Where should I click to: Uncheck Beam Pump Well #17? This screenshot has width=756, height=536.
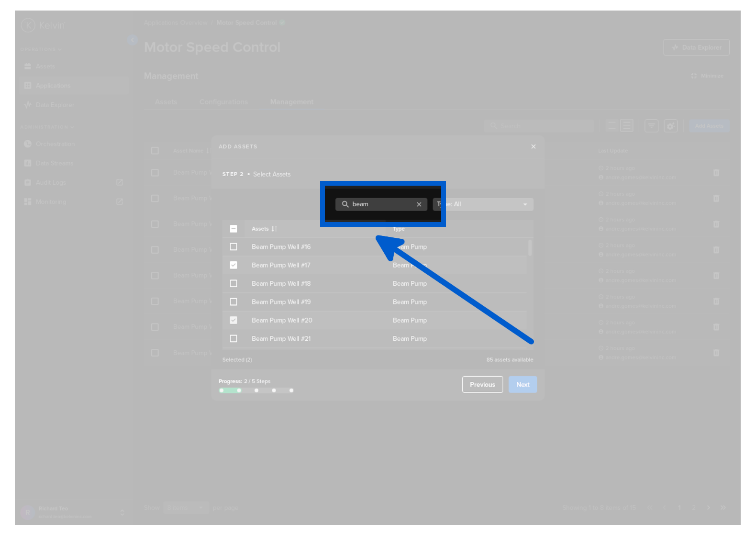pos(233,265)
